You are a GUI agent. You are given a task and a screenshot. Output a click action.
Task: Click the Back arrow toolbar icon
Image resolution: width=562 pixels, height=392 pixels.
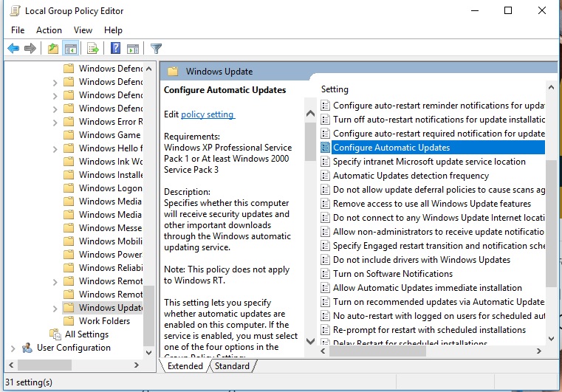tap(13, 49)
